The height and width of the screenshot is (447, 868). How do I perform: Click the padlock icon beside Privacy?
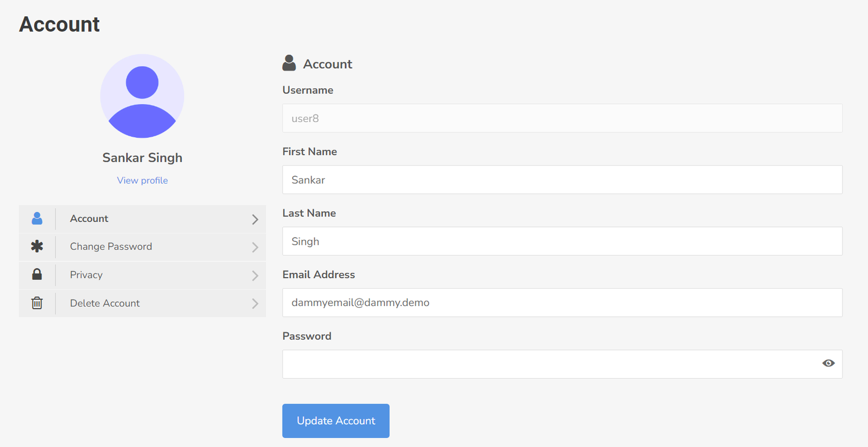[x=37, y=274]
